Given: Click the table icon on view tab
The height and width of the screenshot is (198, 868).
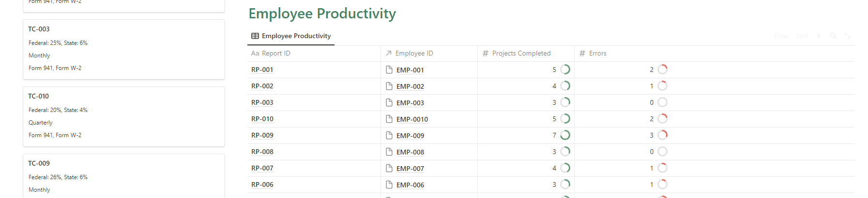Looking at the screenshot, I should click(x=255, y=36).
